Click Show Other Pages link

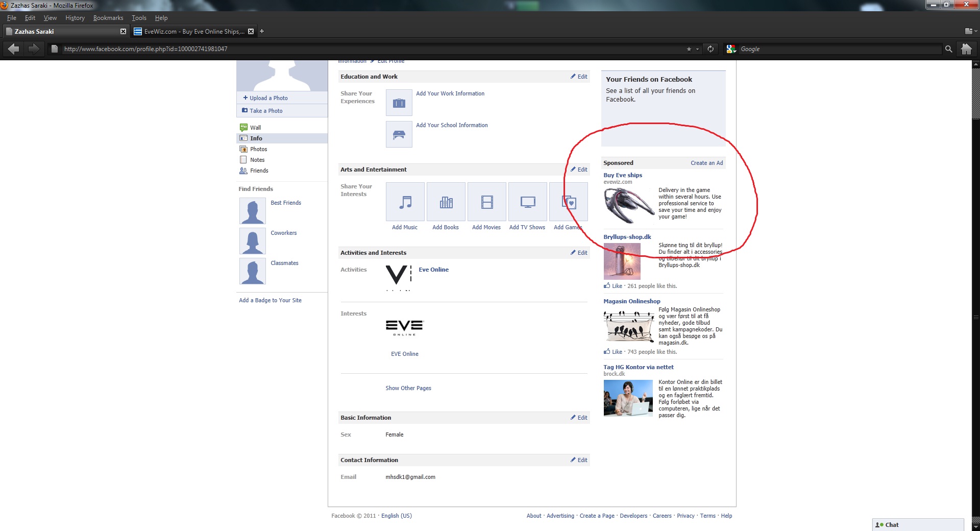[408, 388]
